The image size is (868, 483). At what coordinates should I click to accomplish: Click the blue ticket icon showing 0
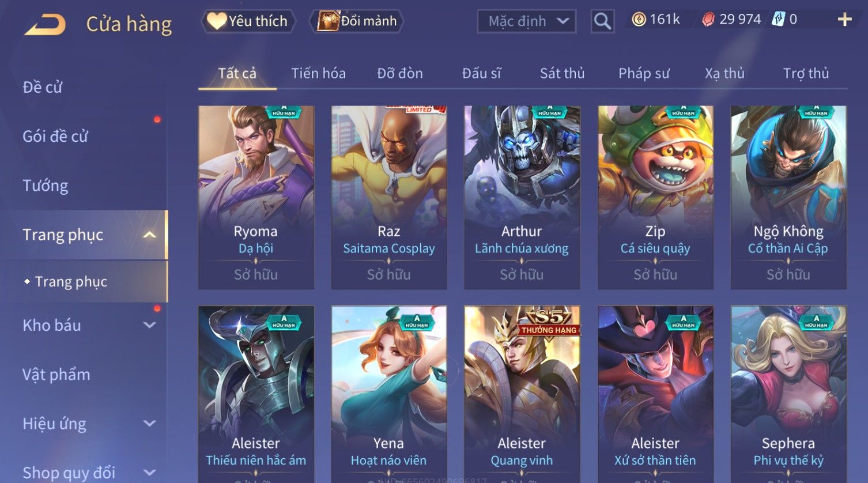click(778, 20)
